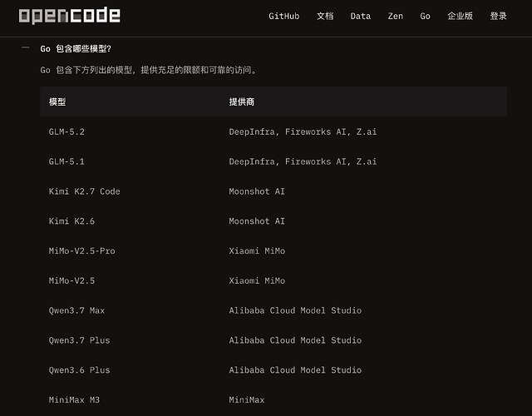Click the sentence starting 'Go 包含下方列出的模型'
The image size is (532, 416).
pos(149,70)
